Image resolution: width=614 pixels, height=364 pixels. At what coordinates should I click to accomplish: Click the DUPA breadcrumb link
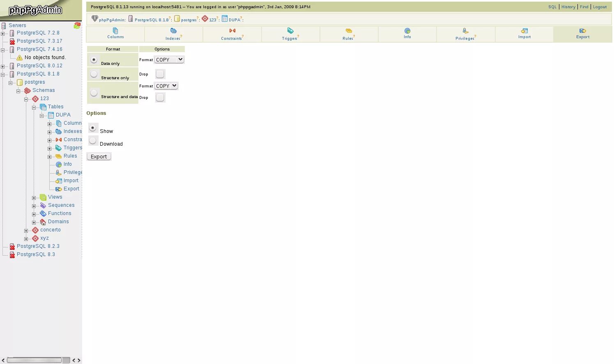point(234,20)
